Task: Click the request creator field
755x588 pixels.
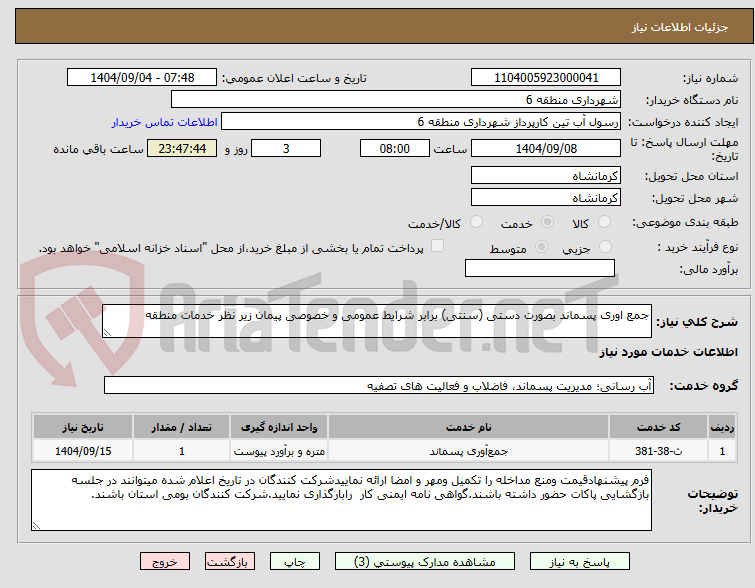Action: [x=421, y=122]
